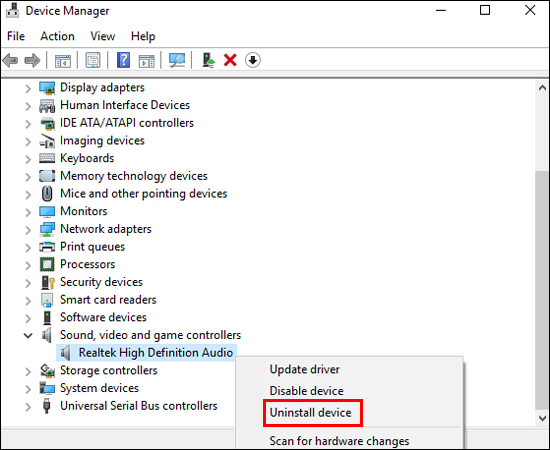Expand the Human Interface Devices node
The height and width of the screenshot is (450, 550).
[28, 106]
